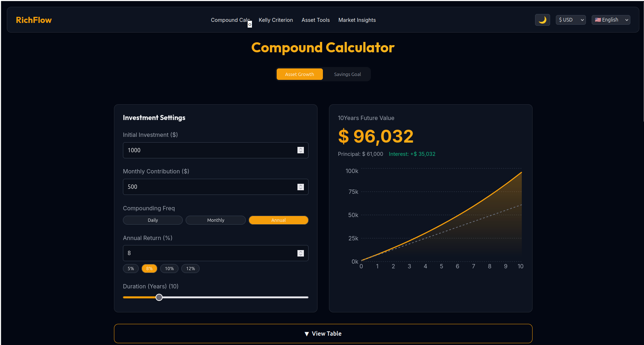Click the up arrow on Initial Investment stepper

300,149
